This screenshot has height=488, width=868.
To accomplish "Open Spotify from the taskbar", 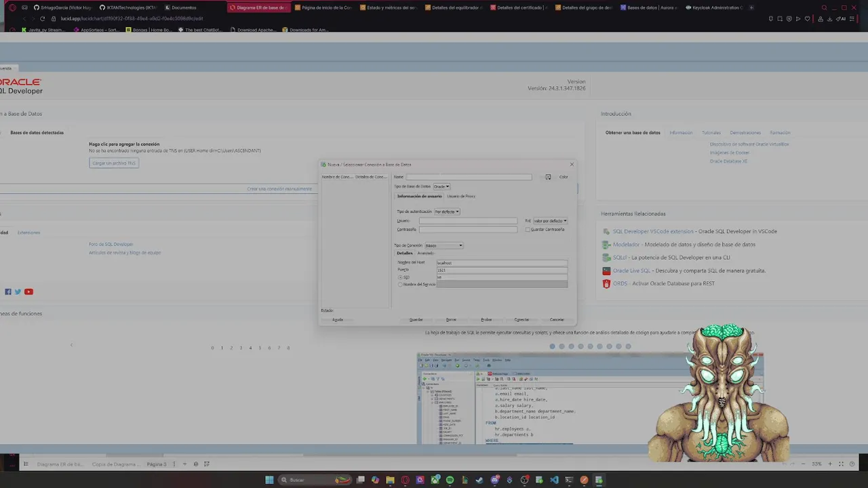I will (x=450, y=480).
